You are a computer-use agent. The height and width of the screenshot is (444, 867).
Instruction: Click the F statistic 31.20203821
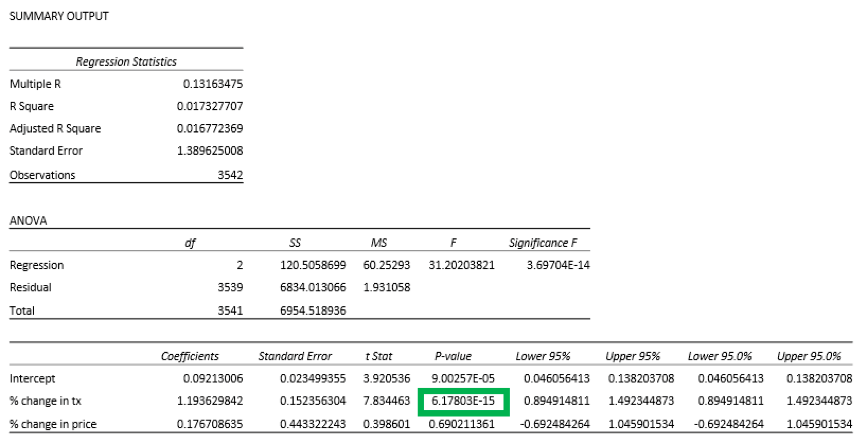tap(462, 265)
